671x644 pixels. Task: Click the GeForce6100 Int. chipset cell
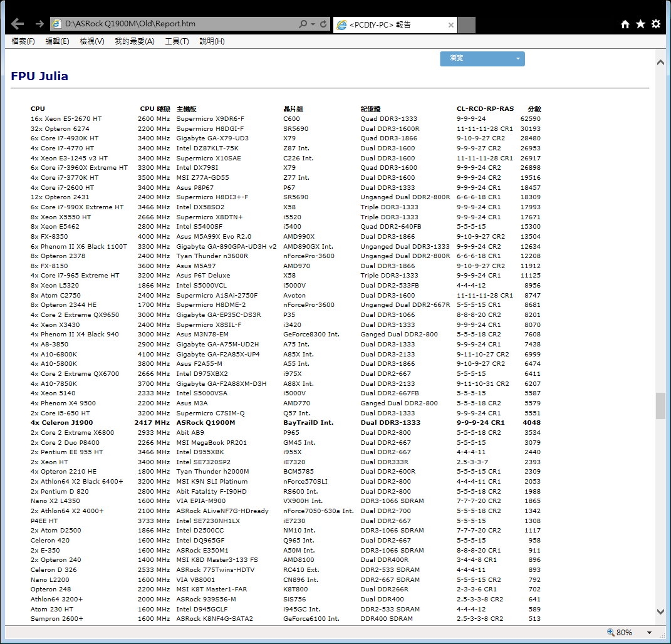pyautogui.click(x=311, y=618)
